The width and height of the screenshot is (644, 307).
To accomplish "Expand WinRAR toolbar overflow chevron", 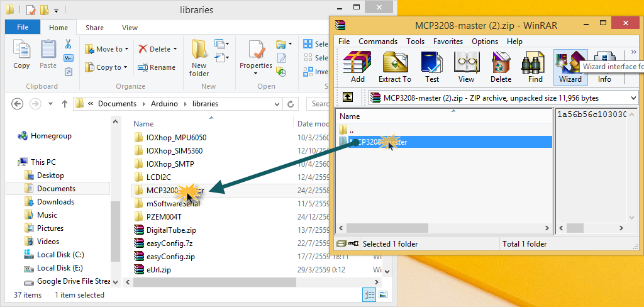I will coord(633,52).
